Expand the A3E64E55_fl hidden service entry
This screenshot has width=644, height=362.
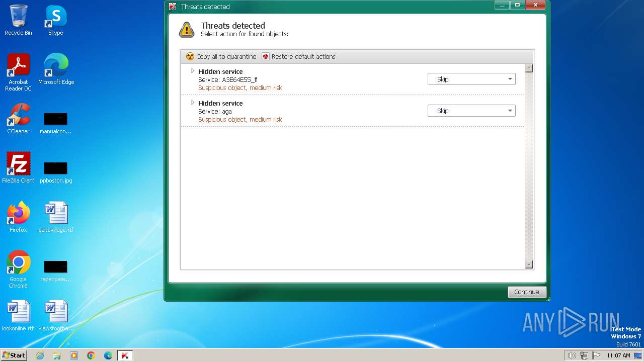pyautogui.click(x=192, y=71)
